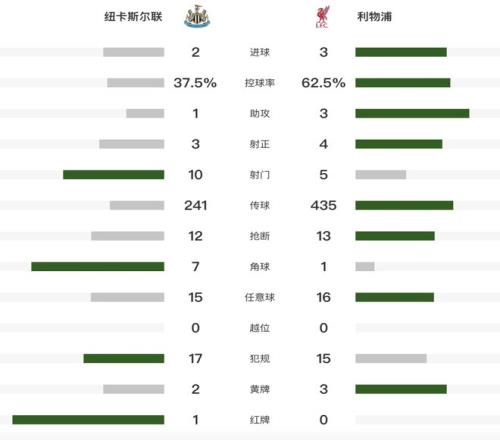Select the 越位 stat label
This screenshot has height=440, width=500.
(x=260, y=328)
